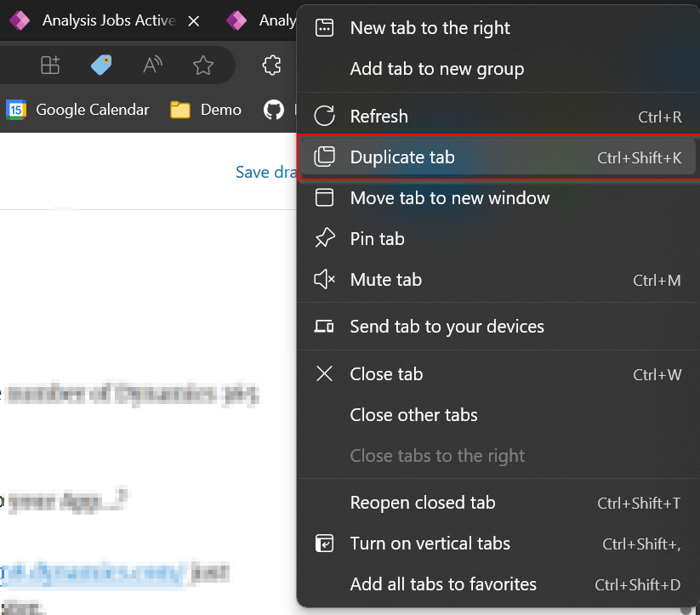The image size is (700, 615).
Task: Click the favorites star icon
Action: click(202, 65)
